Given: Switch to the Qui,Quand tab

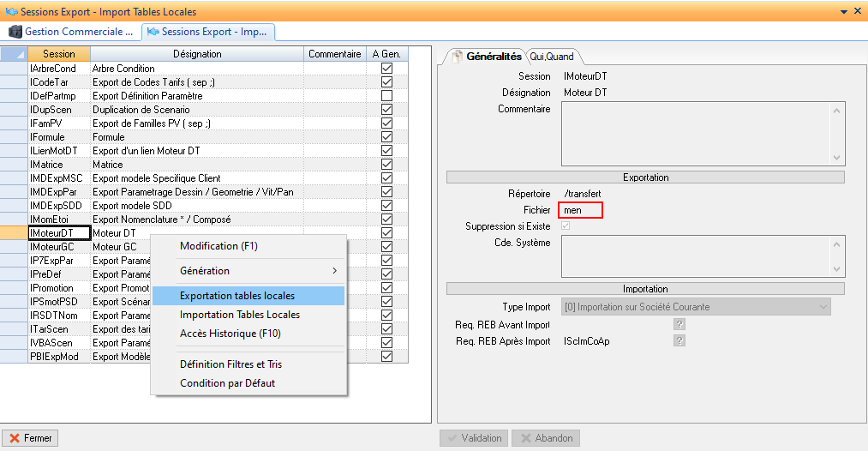Looking at the screenshot, I should click(x=552, y=57).
